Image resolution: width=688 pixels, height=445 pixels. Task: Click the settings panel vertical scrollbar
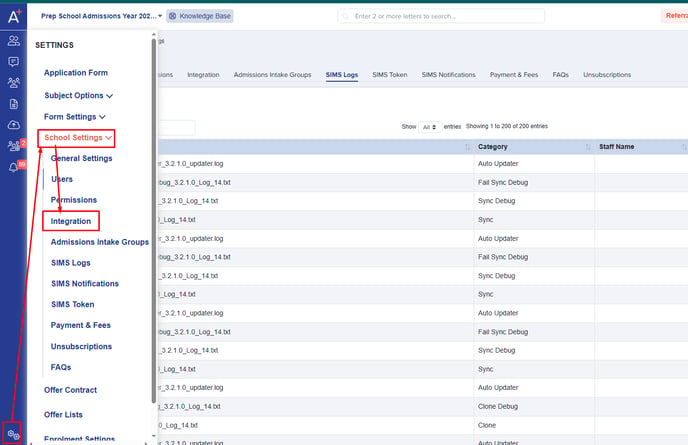[154, 219]
